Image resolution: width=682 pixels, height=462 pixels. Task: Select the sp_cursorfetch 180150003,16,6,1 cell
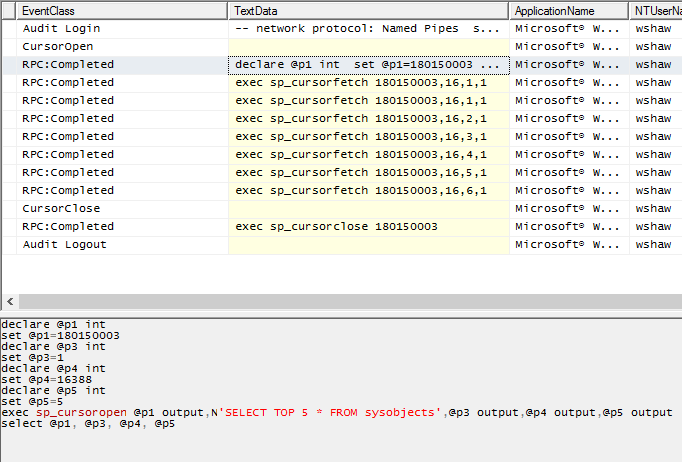(361, 191)
